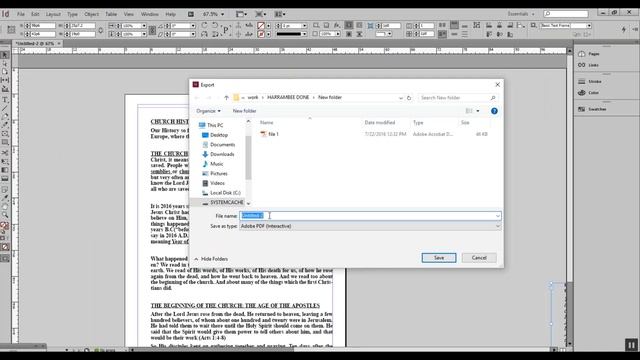The width and height of the screenshot is (640, 360).
Task: Click the fx effects icon in Control panel
Action: click(x=337, y=25)
